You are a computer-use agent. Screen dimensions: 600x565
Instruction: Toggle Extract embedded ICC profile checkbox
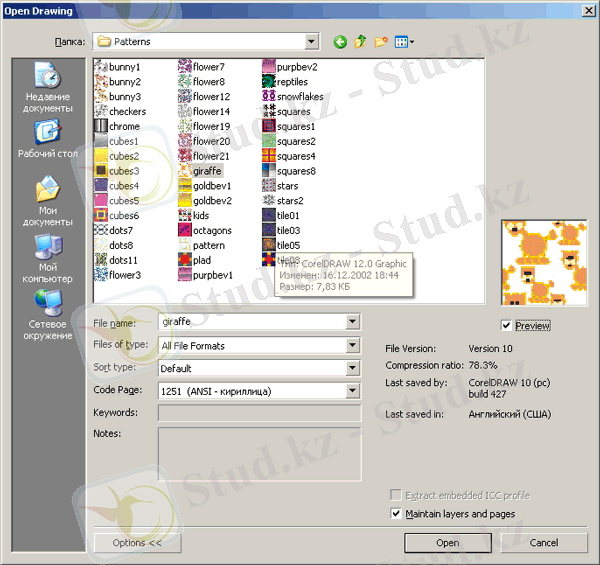(396, 495)
